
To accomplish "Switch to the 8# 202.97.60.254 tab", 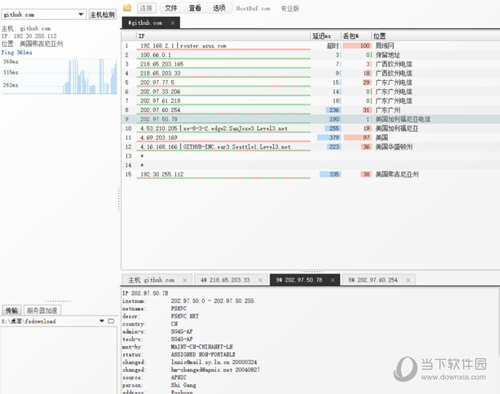I will pos(379,280).
